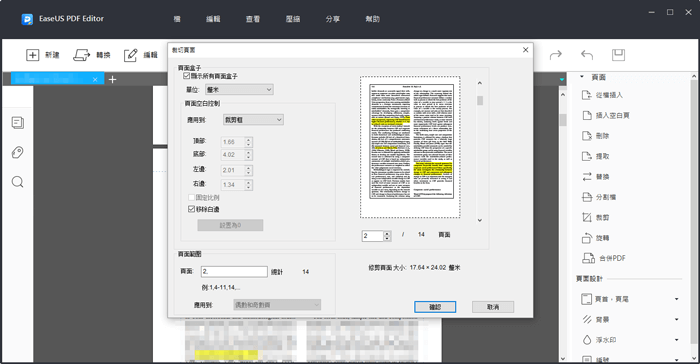Click the Merge PDF icon in right panel
Viewport: 700px width, 364px height.
click(x=588, y=258)
